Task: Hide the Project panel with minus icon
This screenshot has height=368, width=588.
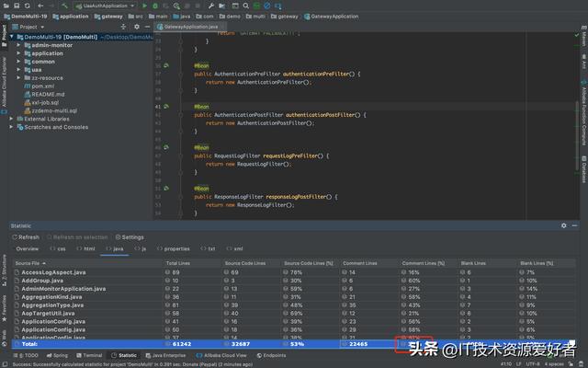Action: tap(147, 27)
